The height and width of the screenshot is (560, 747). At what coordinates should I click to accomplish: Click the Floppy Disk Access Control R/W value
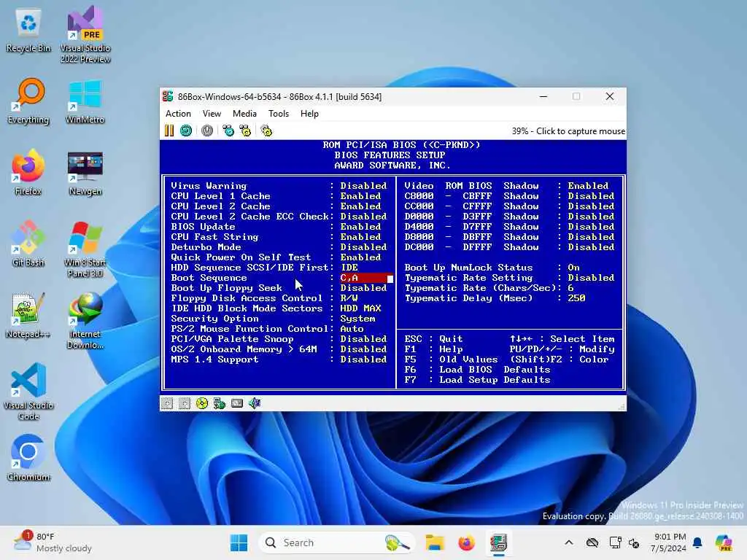[349, 298]
